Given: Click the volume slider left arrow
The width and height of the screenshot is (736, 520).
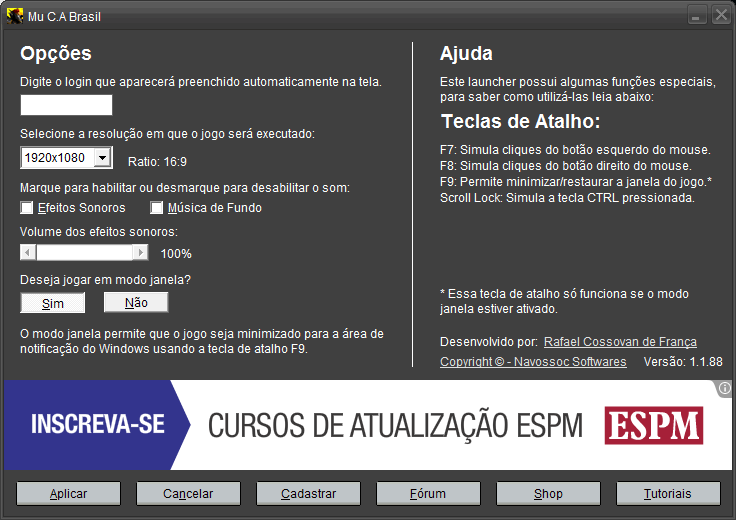Looking at the screenshot, I should pyautogui.click(x=28, y=253).
